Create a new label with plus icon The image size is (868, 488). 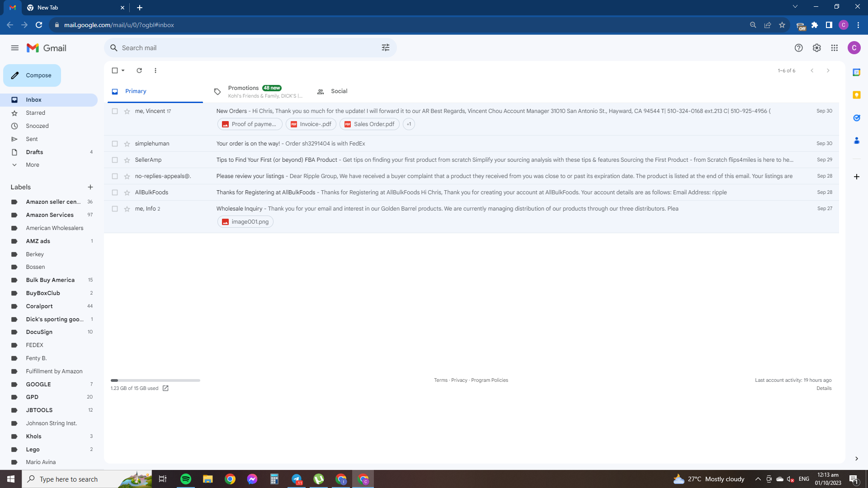[x=90, y=187]
